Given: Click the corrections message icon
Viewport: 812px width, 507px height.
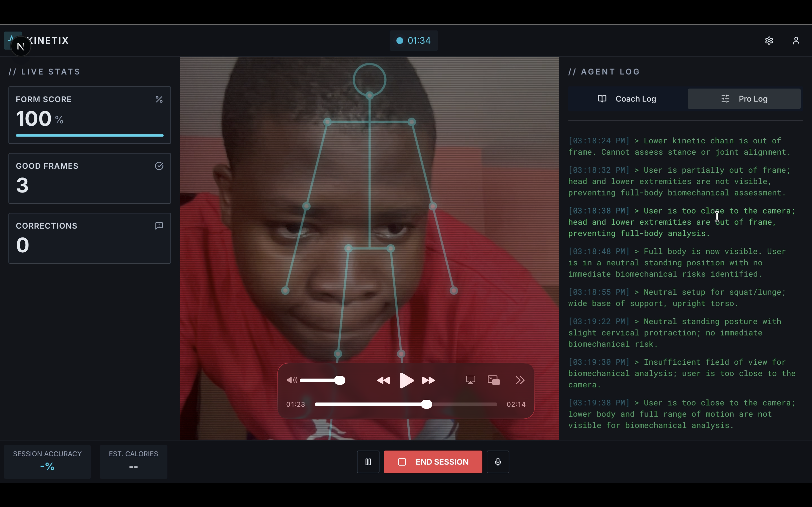Looking at the screenshot, I should point(159,226).
